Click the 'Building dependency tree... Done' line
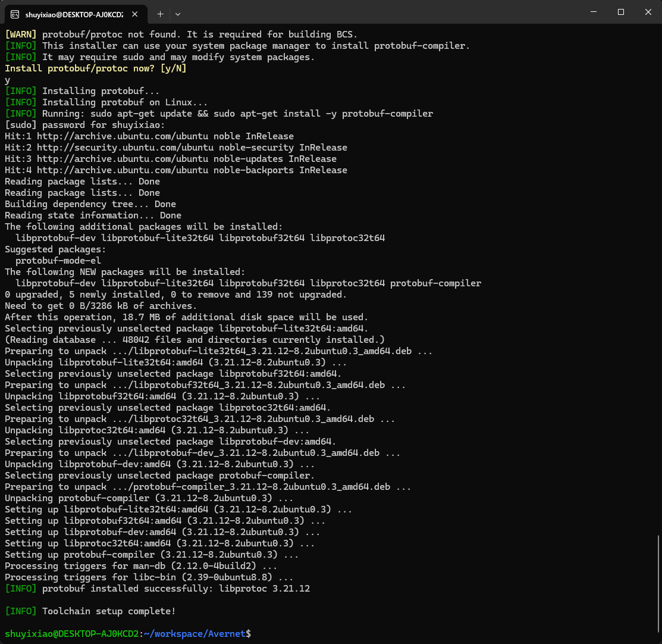 [90, 204]
